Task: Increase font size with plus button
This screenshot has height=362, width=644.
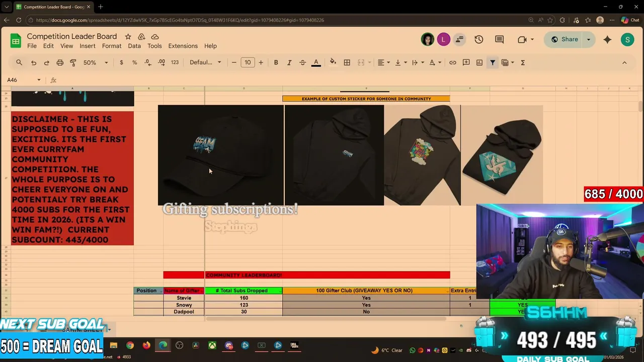Action: tap(261, 62)
